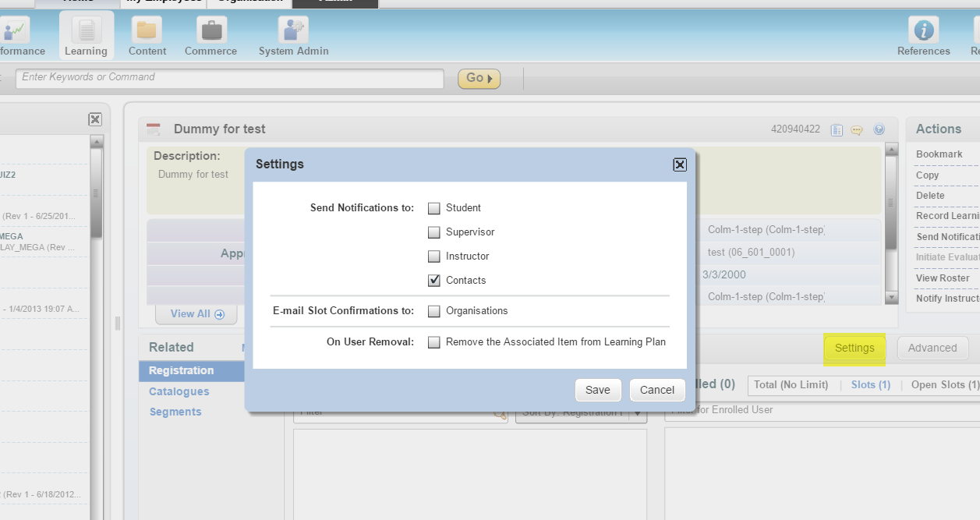Click the comments speech bubble icon
Screen dimensions: 980x520
pyautogui.click(x=857, y=130)
